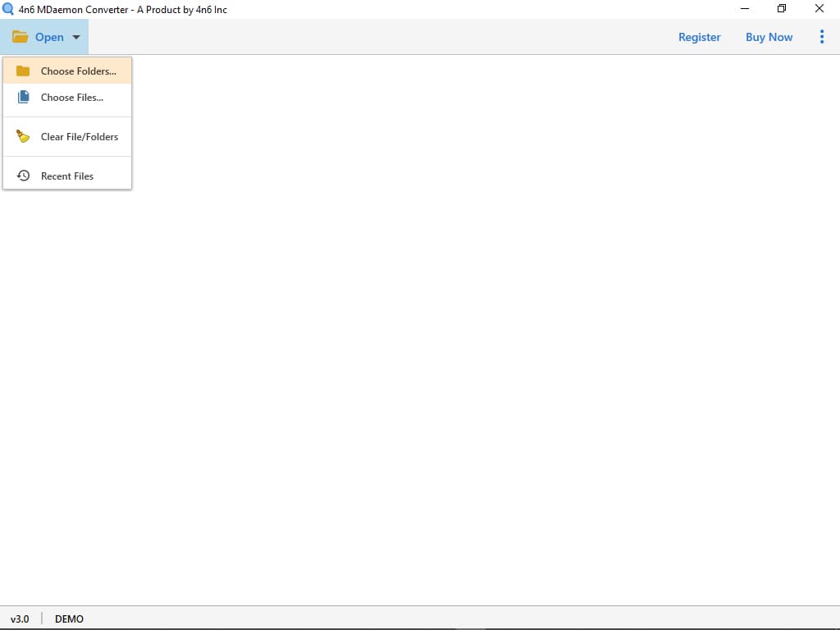840x630 pixels.
Task: Click Clear File/Folders menu entry
Action: coord(80,136)
